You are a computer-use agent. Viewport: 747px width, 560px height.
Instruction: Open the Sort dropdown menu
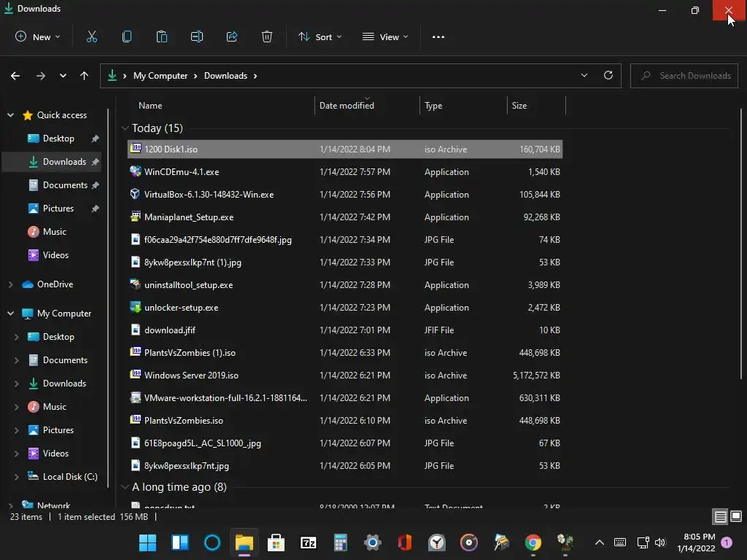pos(320,36)
